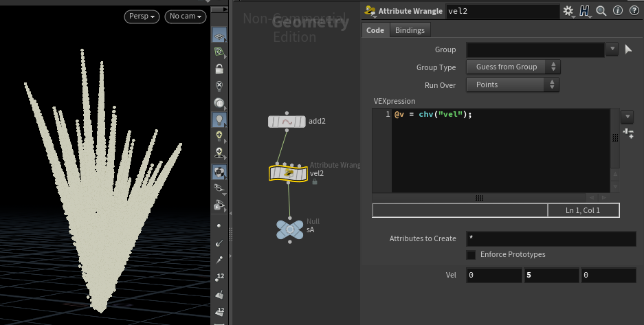Image resolution: width=644 pixels, height=325 pixels.
Task: Click the magnifier search parameters icon
Action: tap(601, 11)
